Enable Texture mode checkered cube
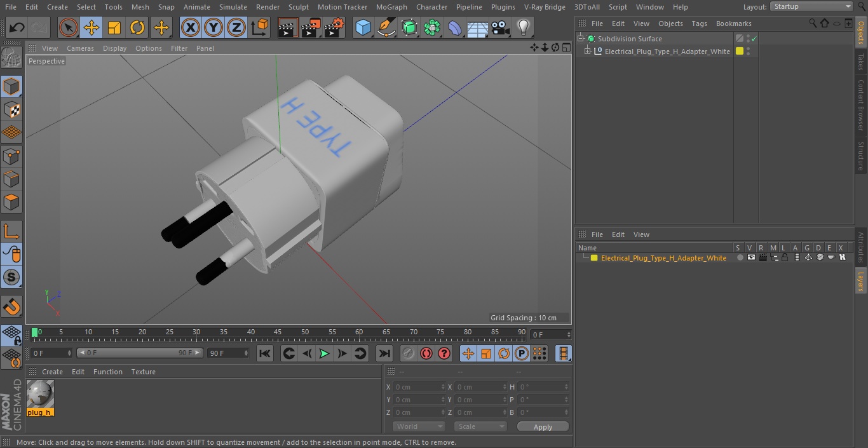This screenshot has width=868, height=448. click(x=11, y=110)
